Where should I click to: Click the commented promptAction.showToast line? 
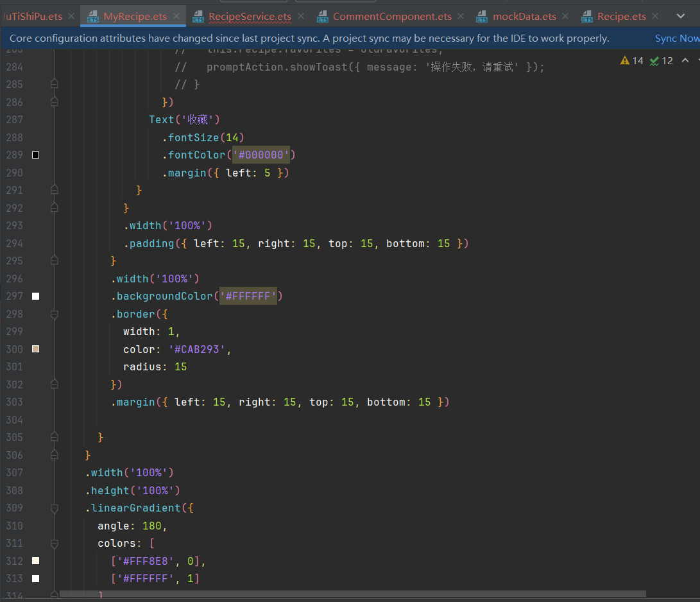click(x=359, y=67)
